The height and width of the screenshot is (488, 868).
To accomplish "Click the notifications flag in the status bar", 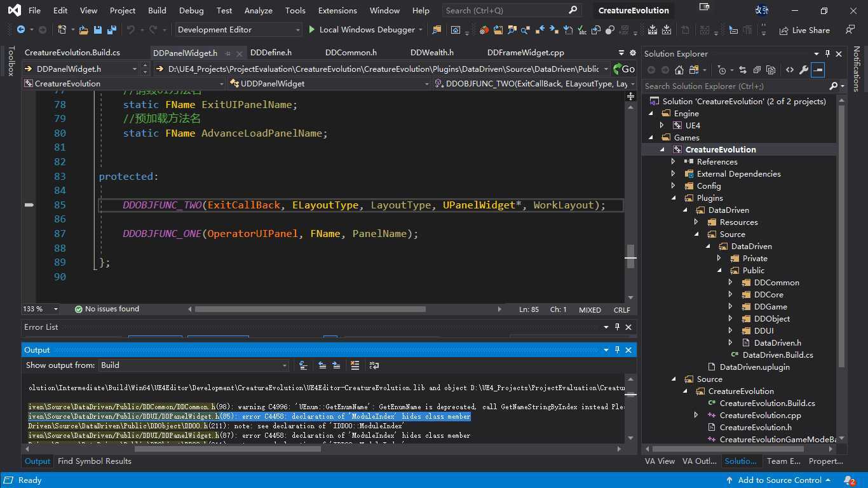I will (849, 480).
